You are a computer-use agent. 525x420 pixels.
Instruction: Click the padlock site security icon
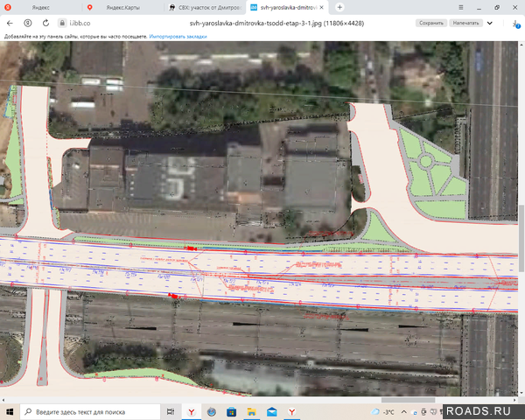coord(62,22)
